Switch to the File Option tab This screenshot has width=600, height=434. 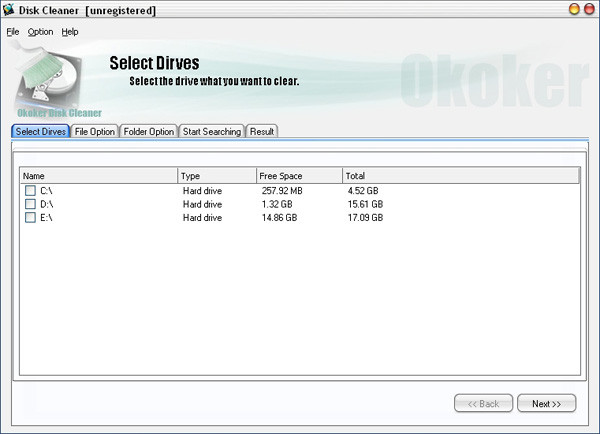(95, 131)
